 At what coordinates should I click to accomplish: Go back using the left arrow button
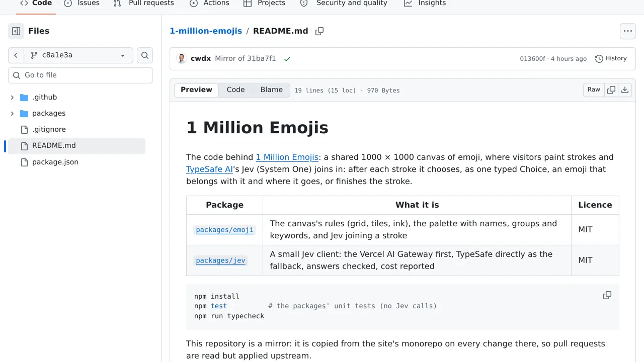[x=16, y=55]
